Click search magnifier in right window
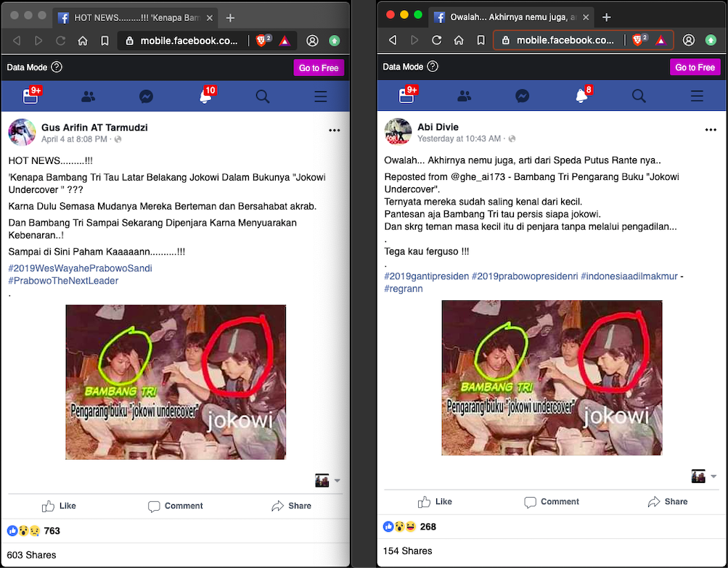 (x=639, y=96)
